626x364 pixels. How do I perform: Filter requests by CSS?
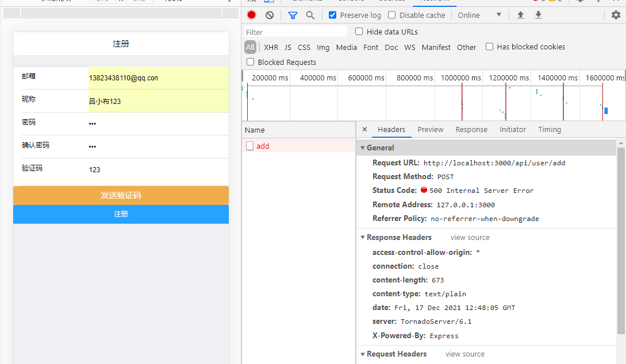(304, 48)
